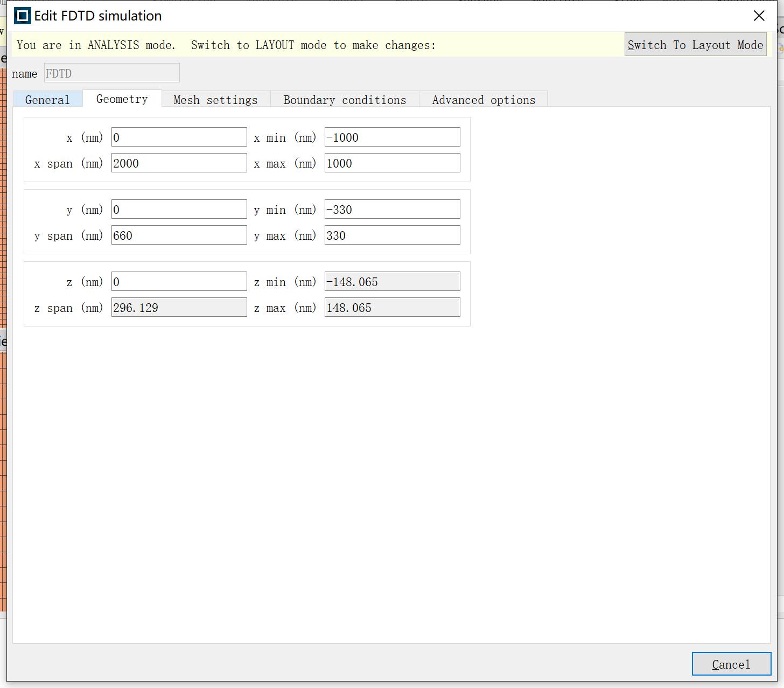Select the y max field showing 330
Screen dimensions: 784x688
pos(392,235)
